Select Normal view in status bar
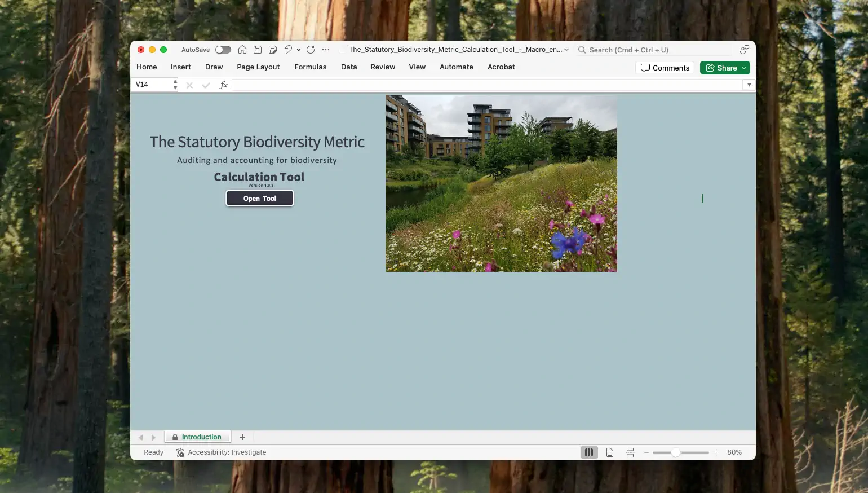The width and height of the screenshot is (868, 493). point(589,452)
